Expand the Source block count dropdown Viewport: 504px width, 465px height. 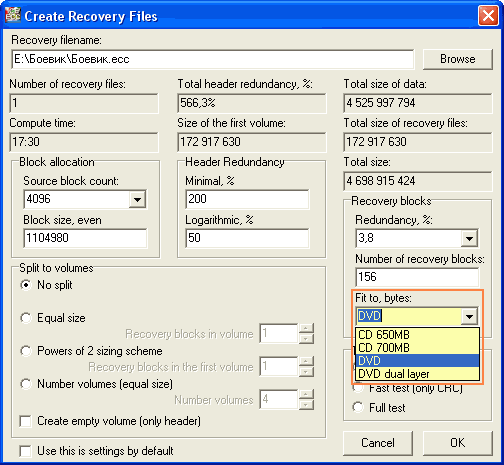click(137, 199)
